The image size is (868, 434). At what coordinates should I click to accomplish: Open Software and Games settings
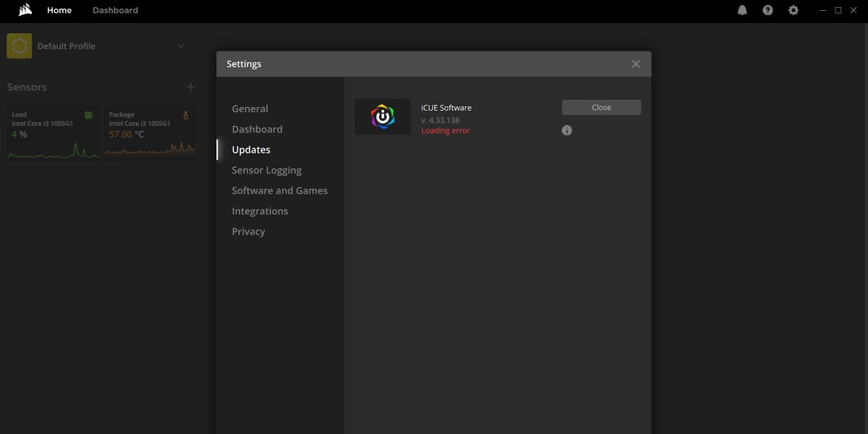[279, 190]
